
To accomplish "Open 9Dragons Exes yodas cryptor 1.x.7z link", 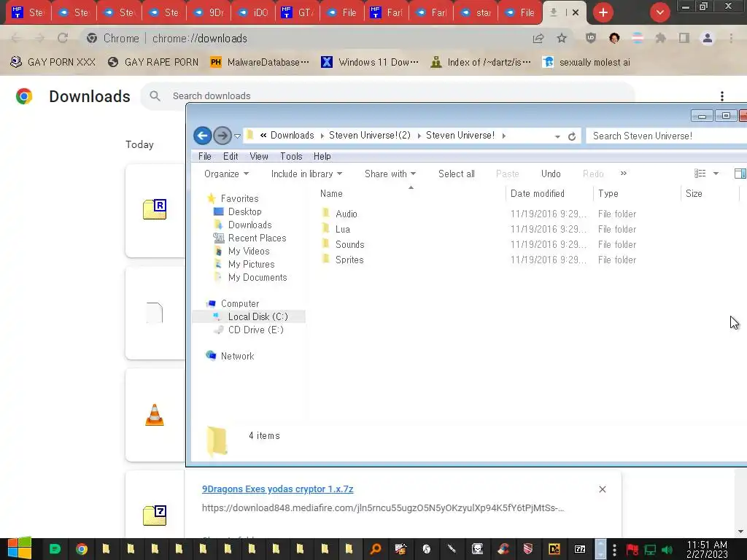I will [278, 489].
